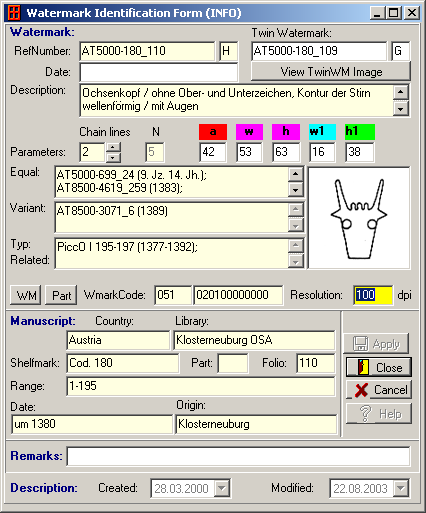Click the cyan 'w1' color label

click(322, 132)
